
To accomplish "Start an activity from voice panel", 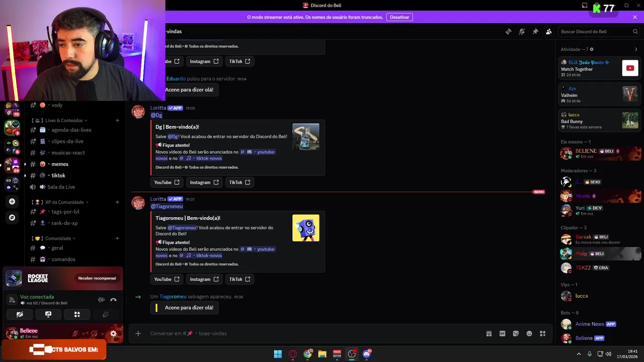I will (x=77, y=314).
